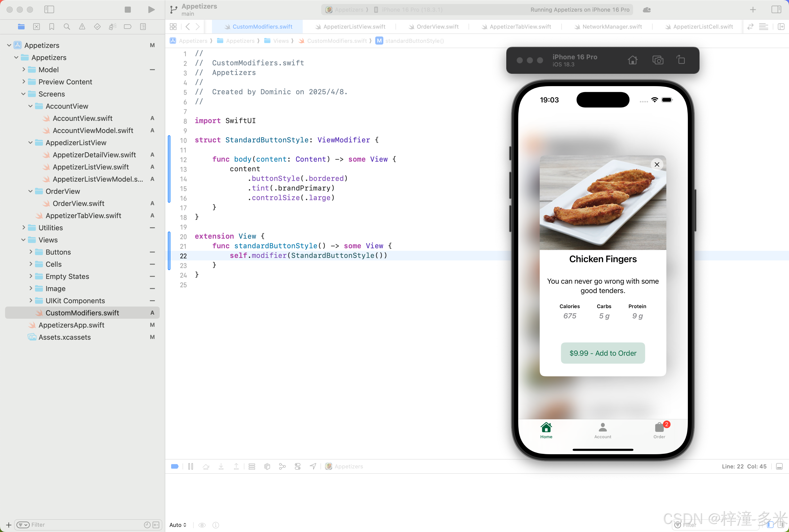Screen dimensions: 789x532
Task: Take a simulator screenshot
Action: 658,60
